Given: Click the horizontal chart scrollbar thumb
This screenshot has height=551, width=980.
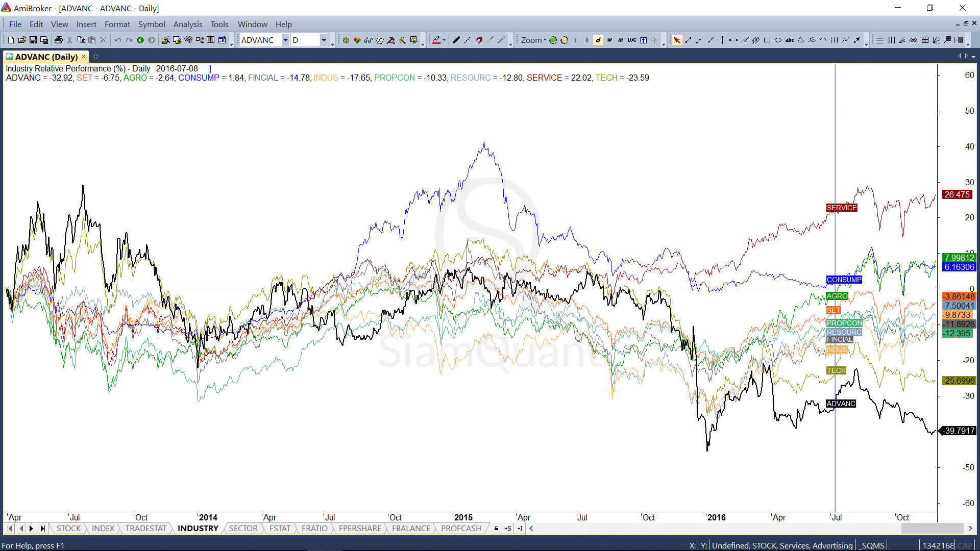Looking at the screenshot, I should (932, 528).
